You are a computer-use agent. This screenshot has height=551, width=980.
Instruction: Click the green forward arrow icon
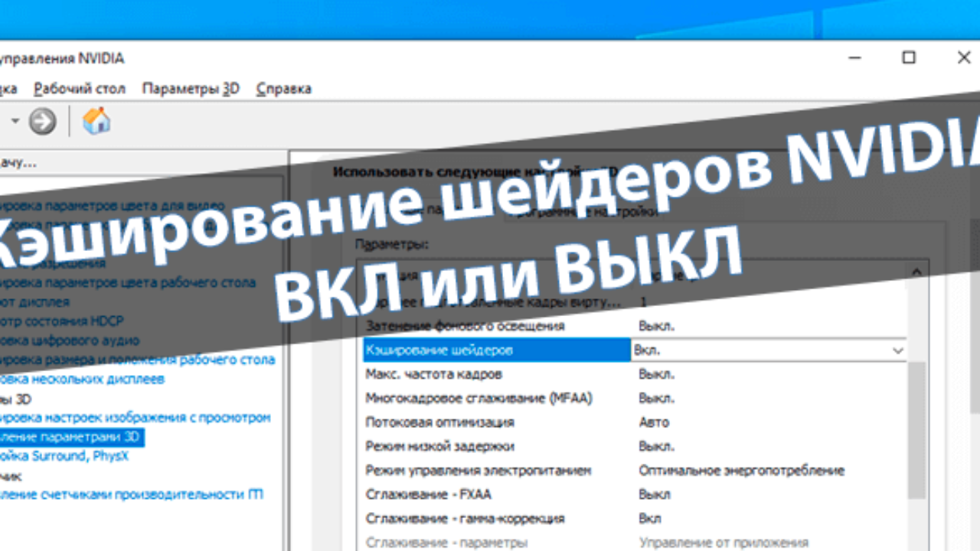[x=43, y=121]
